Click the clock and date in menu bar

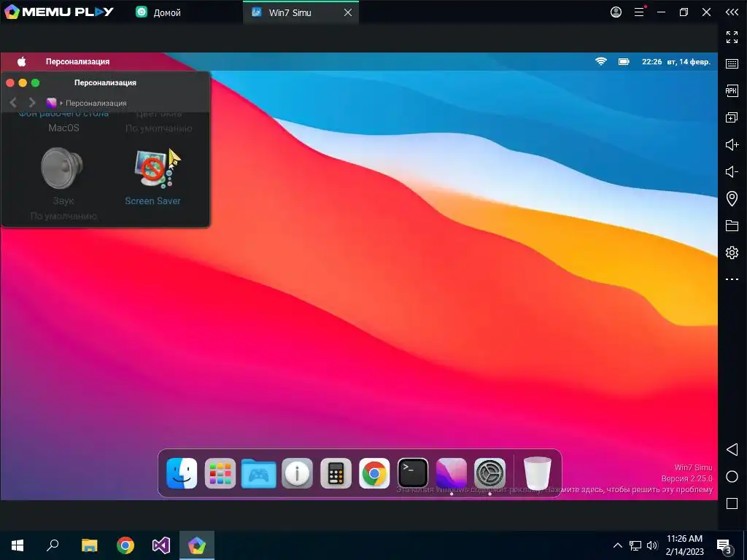click(x=676, y=61)
